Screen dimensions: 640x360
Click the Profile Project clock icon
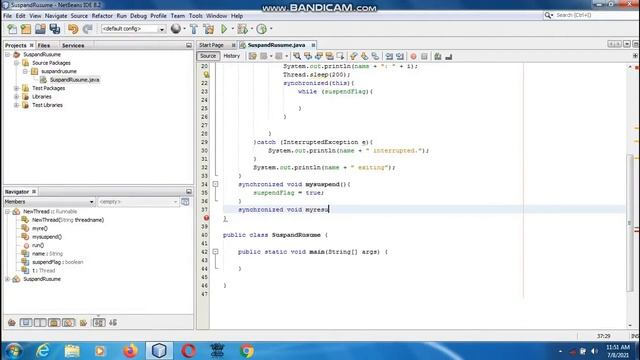(x=262, y=29)
